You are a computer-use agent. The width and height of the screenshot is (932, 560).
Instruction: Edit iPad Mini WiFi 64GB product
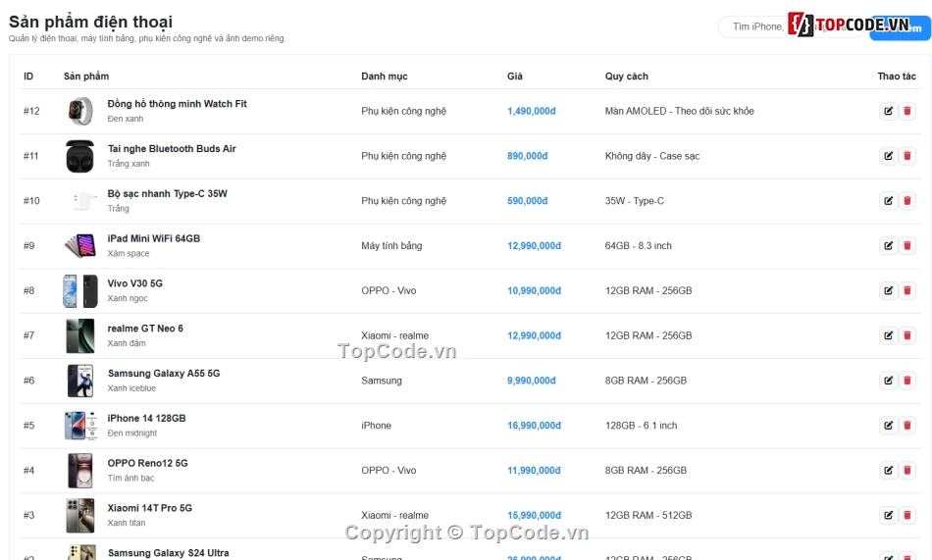coord(888,245)
